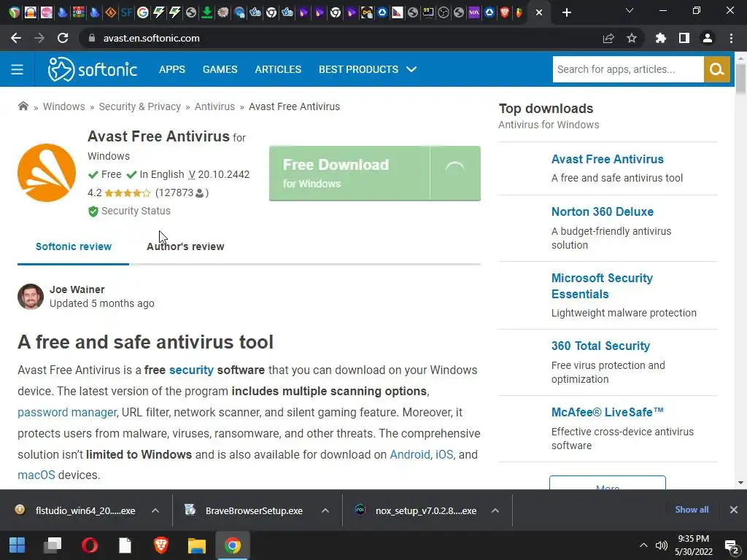
Task: Click the Security & Privacy breadcrumb
Action: pyautogui.click(x=139, y=106)
